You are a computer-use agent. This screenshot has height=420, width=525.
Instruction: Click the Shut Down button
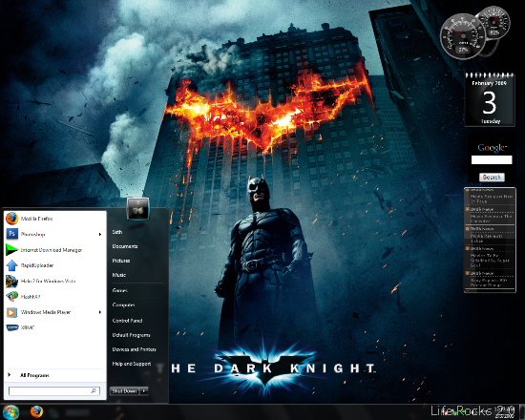[124, 390]
